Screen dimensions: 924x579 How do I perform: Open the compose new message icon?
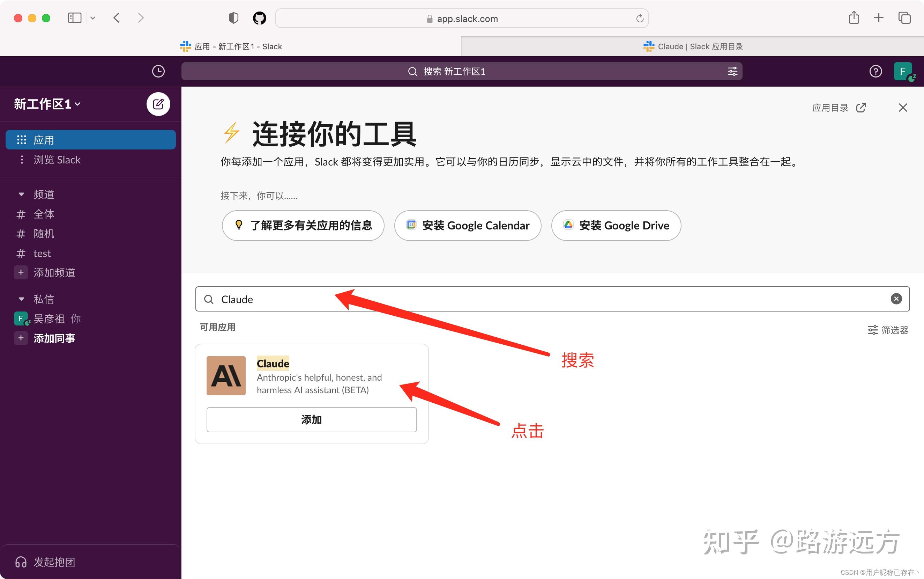click(x=158, y=104)
